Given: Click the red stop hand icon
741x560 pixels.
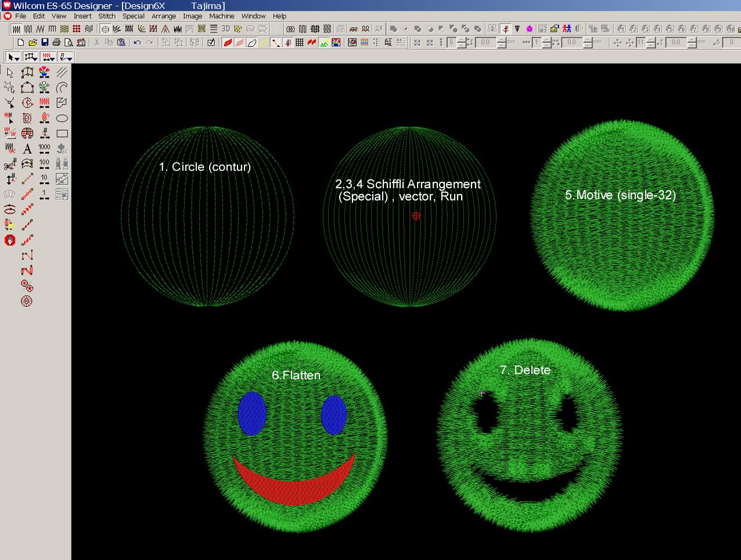Looking at the screenshot, I should click(10, 240).
